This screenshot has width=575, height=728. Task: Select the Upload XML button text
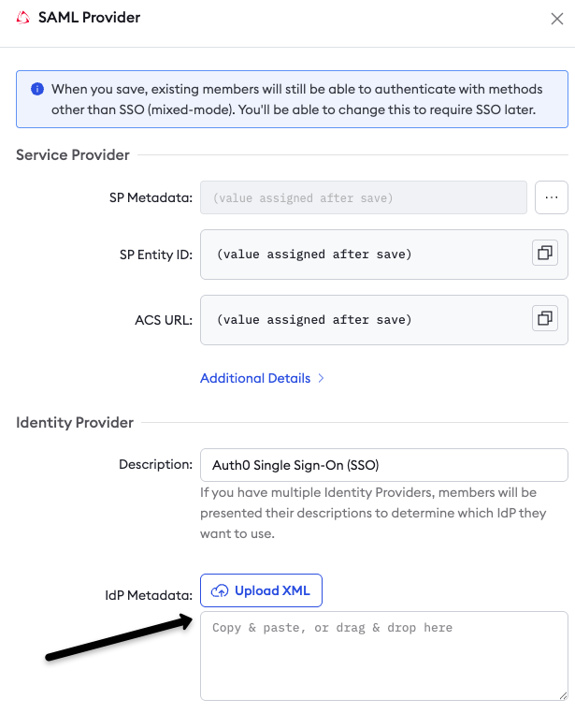click(x=272, y=590)
